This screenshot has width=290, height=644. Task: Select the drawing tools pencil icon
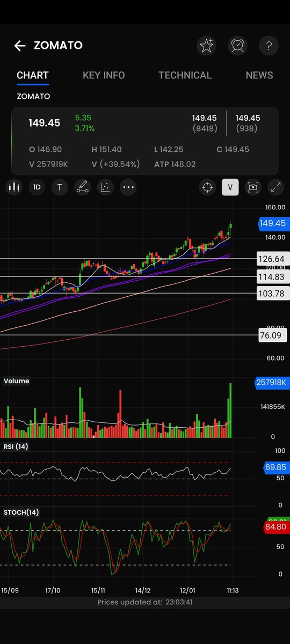click(x=82, y=187)
